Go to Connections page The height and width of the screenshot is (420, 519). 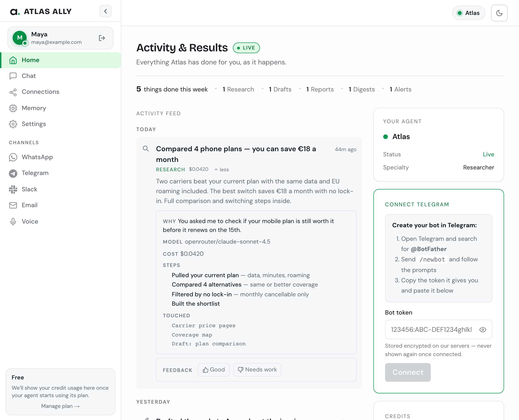pos(60,92)
